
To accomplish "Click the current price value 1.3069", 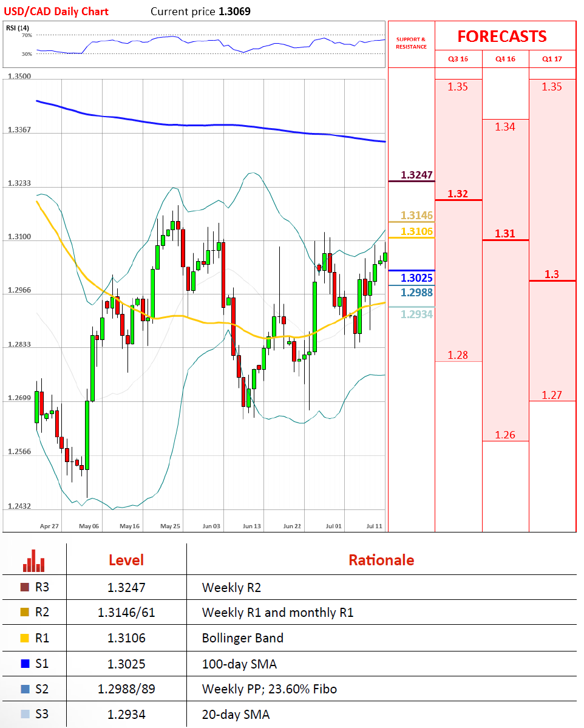I will point(234,12).
